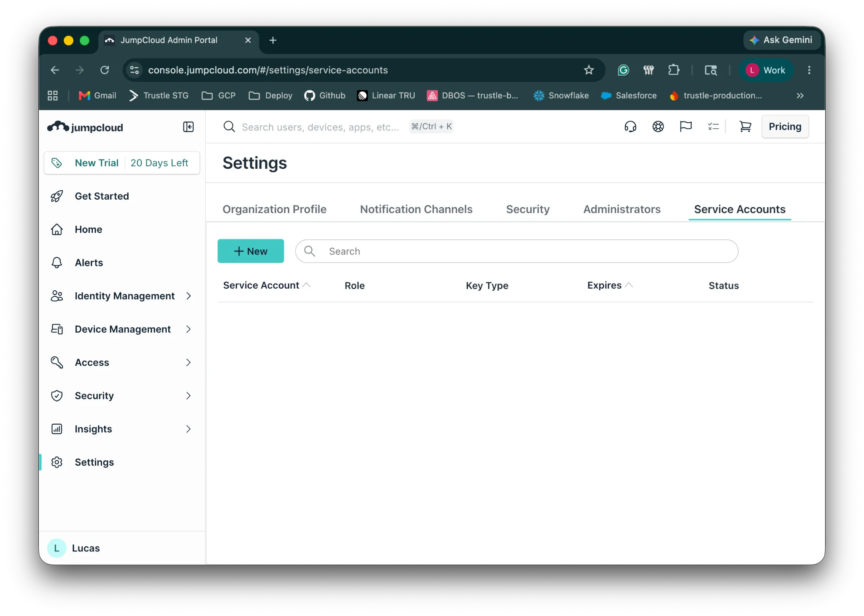Viewport: 864px width, 616px height.
Task: Open the Salesforce bookmark
Action: pyautogui.click(x=629, y=96)
